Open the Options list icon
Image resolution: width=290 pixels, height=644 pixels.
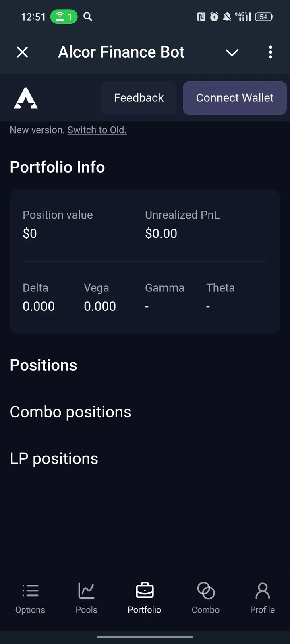click(x=30, y=591)
